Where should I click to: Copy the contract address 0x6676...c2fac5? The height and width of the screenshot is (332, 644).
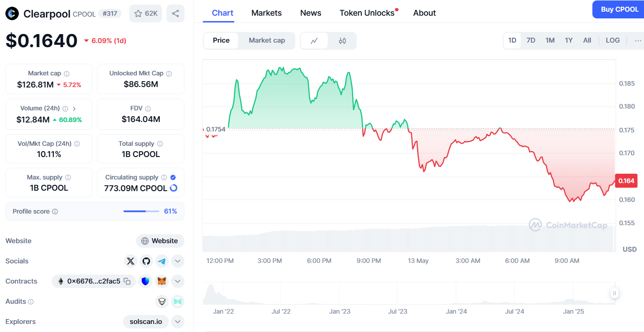pos(127,281)
